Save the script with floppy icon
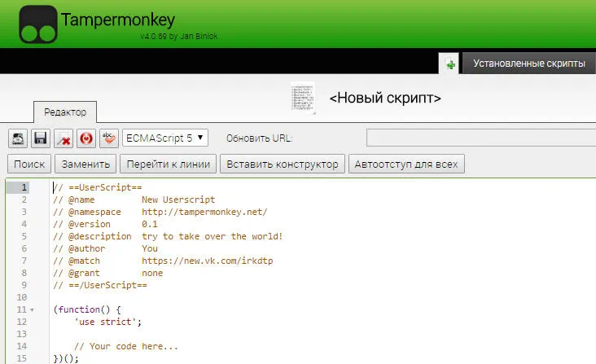Viewport: 596px width, 364px height. [40, 138]
